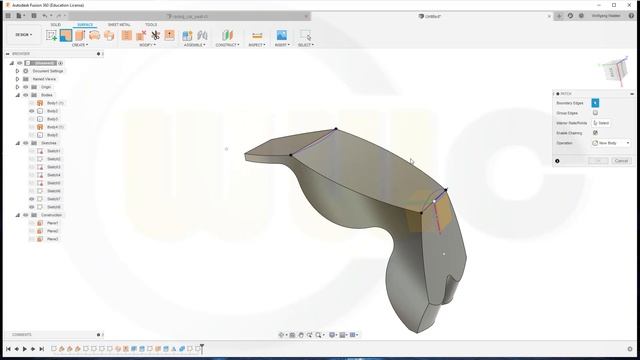Toggle visibility of Sketch7

(x=32, y=199)
